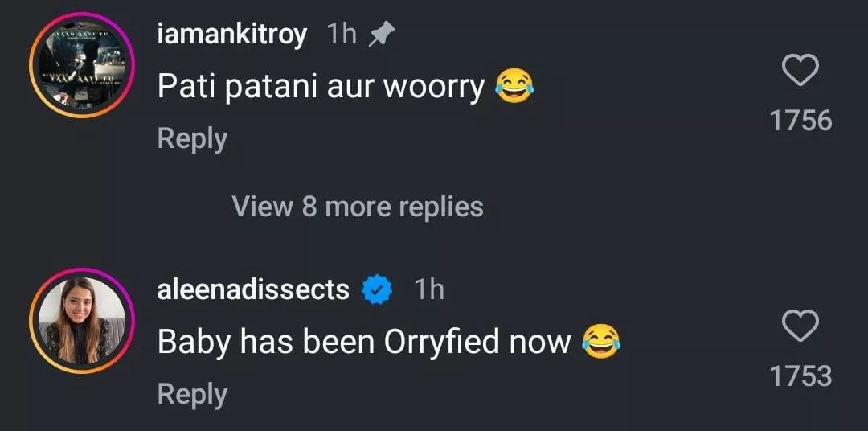
Task: Click the laughing emoji after 'woorry'
Action: [x=514, y=85]
